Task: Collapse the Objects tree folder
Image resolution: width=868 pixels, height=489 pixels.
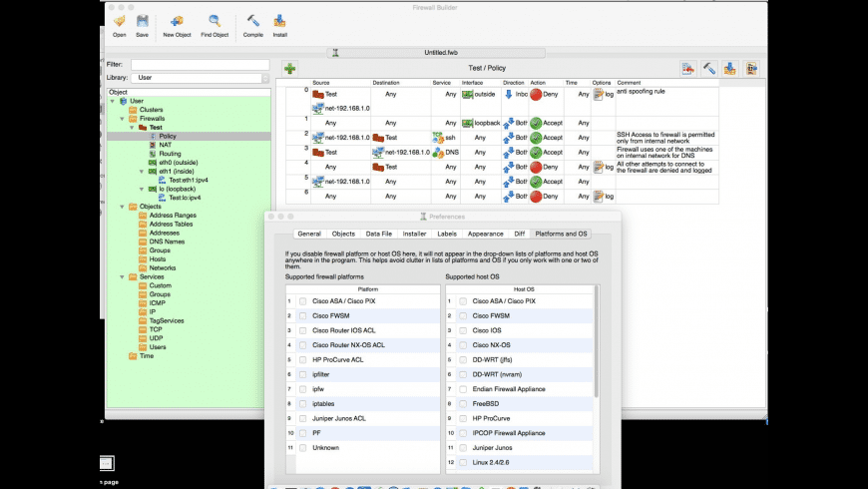Action: (x=123, y=207)
